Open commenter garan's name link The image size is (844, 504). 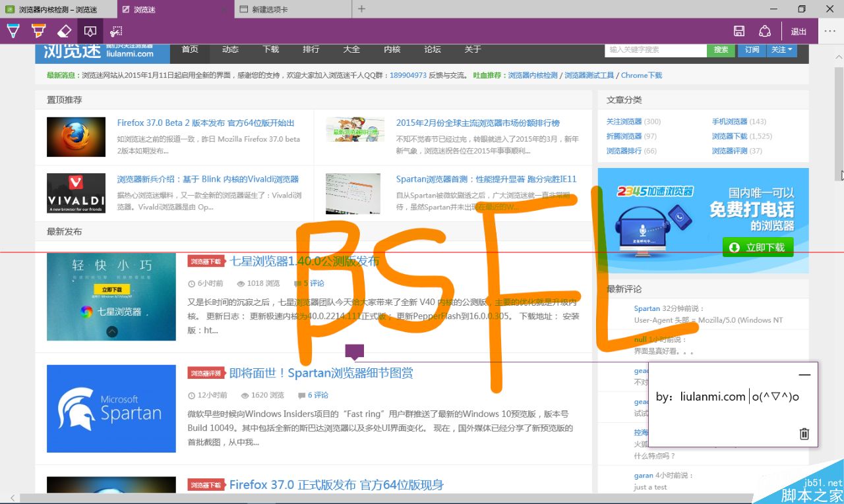click(643, 476)
